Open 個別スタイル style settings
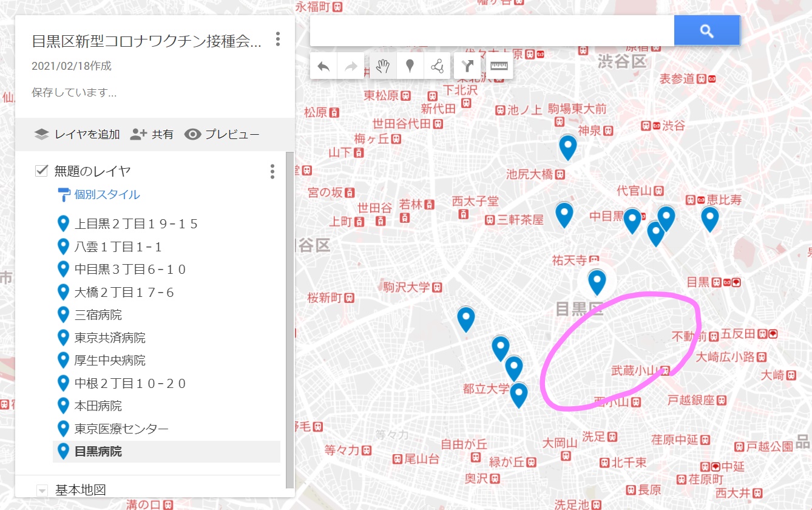Screen dimensions: 812x510 pos(99,195)
